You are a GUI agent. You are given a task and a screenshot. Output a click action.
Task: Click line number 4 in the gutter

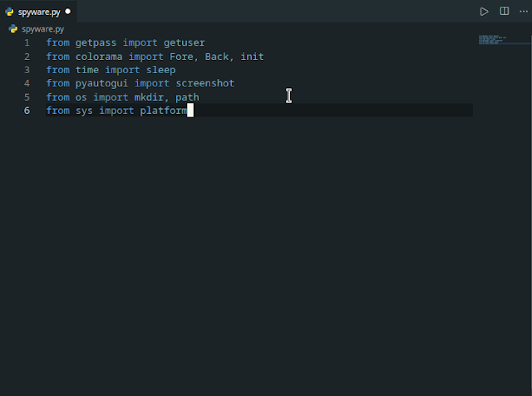click(27, 83)
